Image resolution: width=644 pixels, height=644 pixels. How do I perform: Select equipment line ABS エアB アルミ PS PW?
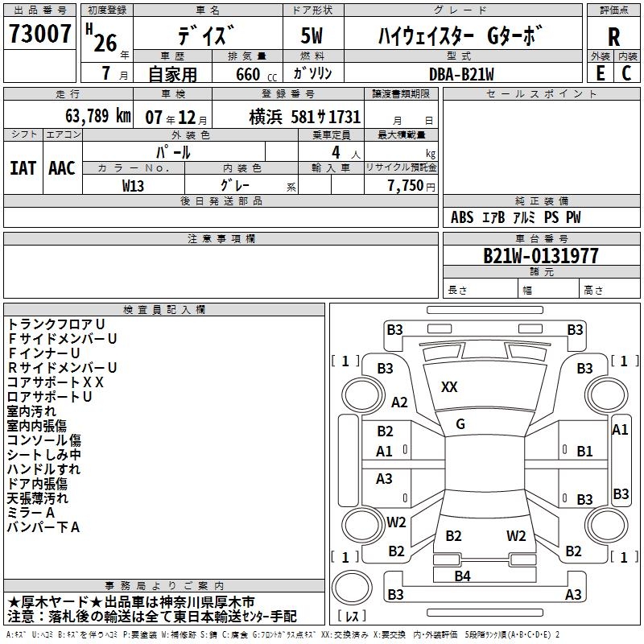tap(515, 217)
